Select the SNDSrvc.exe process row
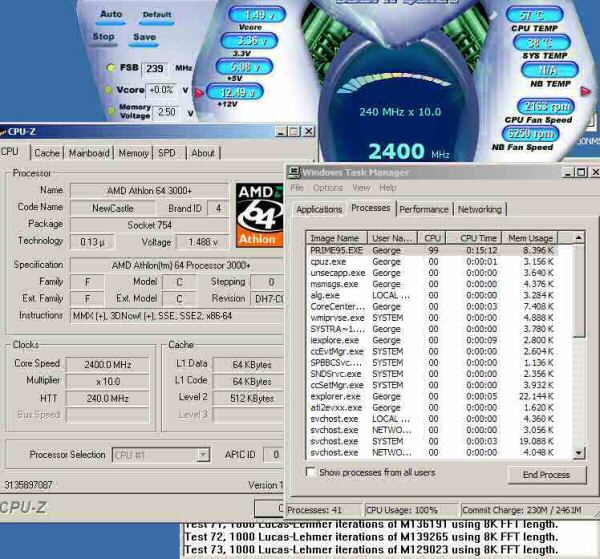This screenshot has width=600, height=559. coord(432,374)
